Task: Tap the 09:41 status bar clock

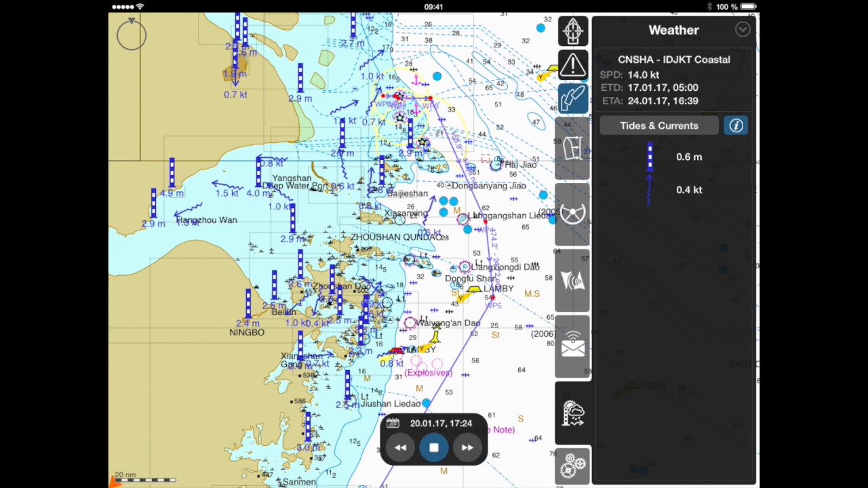Action: (x=433, y=7)
